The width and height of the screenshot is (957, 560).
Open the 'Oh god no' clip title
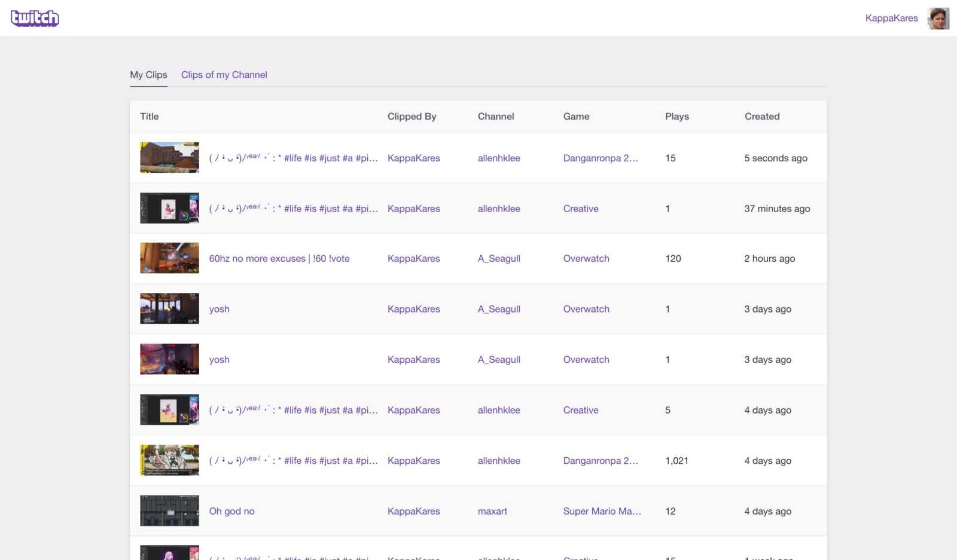coord(231,512)
